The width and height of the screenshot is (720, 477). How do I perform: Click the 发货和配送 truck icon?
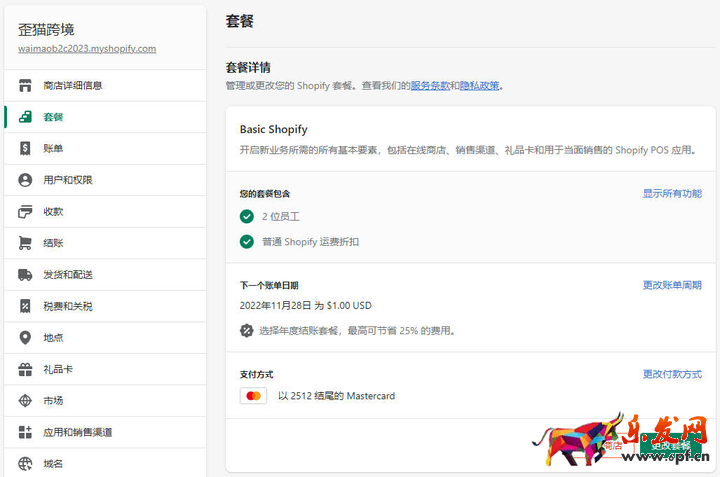[x=25, y=275]
